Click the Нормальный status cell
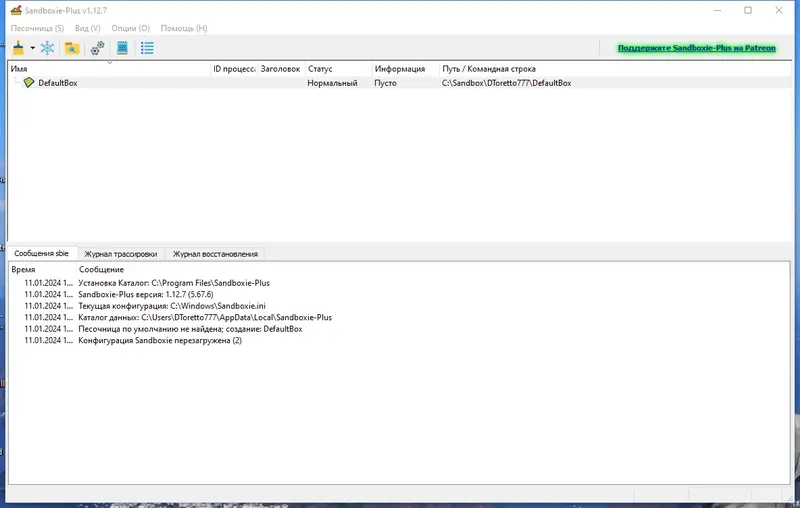Screen dimensions: 800x508 tap(332, 83)
